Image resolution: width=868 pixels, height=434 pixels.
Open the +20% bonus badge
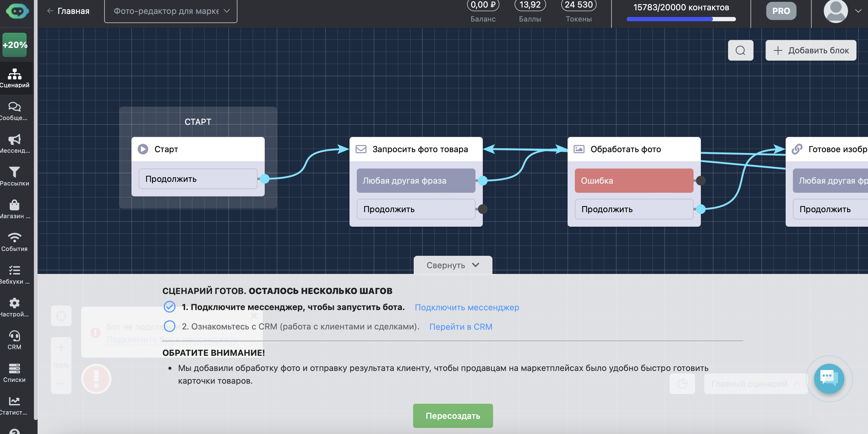click(15, 45)
